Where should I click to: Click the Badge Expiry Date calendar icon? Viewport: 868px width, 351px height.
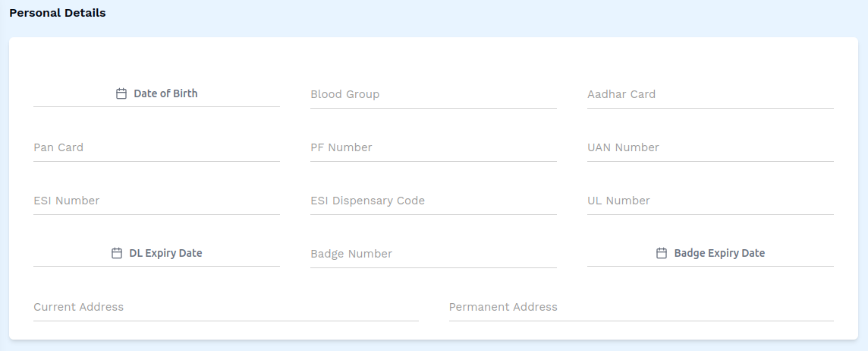click(662, 254)
